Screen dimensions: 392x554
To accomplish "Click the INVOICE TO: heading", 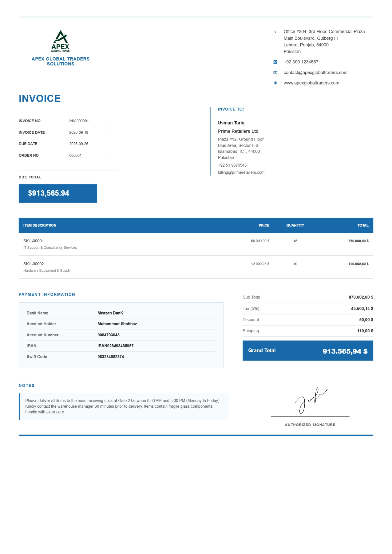I will [x=231, y=109].
